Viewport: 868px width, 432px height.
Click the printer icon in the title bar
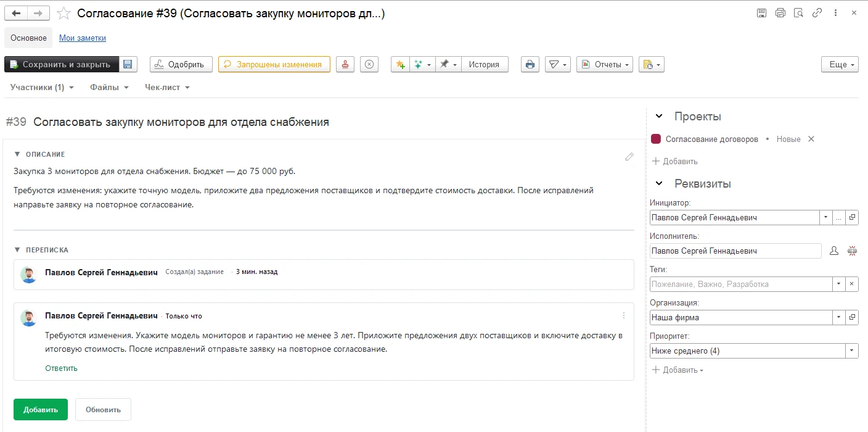tap(780, 12)
